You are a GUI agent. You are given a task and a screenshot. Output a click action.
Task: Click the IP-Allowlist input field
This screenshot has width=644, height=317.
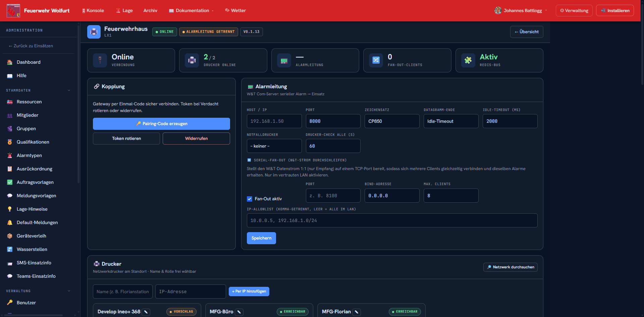(x=392, y=220)
